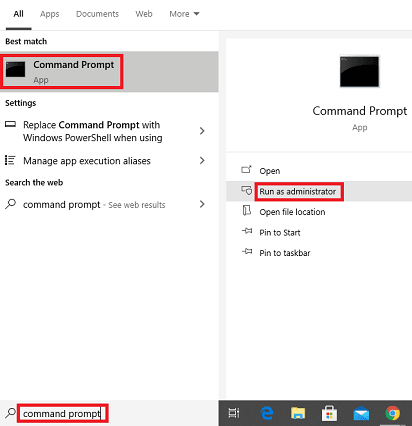Click the Open icon in the actions list
Screen dimensions: 412x426
[x=246, y=170]
